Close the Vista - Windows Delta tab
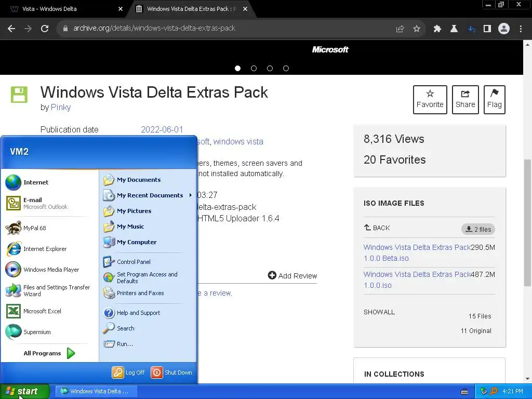Viewport: 532px width, 399px height. click(x=121, y=9)
